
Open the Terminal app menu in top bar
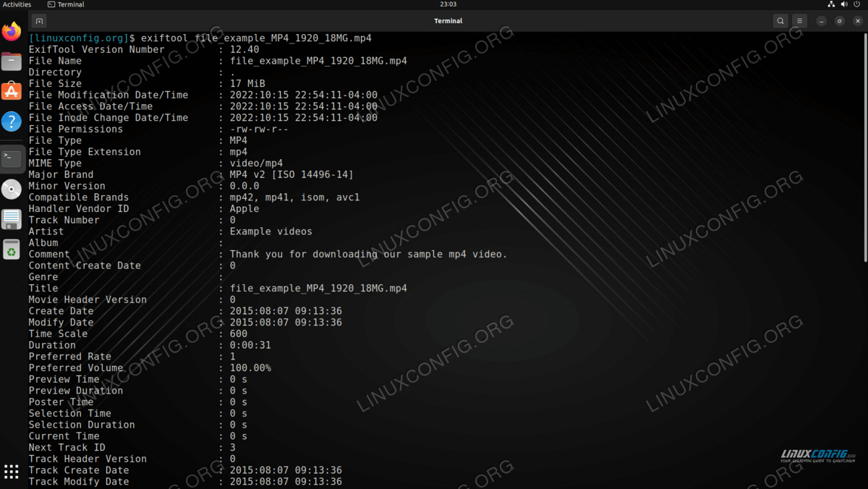click(66, 4)
